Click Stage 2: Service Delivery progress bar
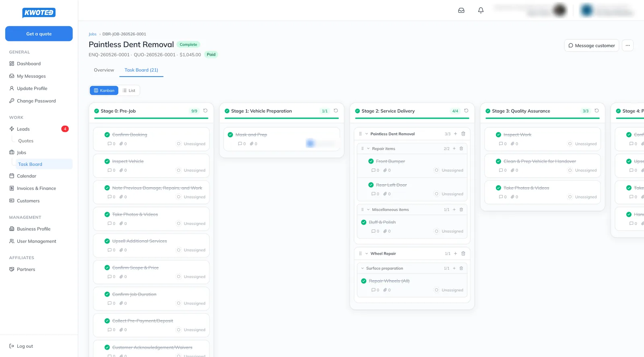 click(x=412, y=118)
